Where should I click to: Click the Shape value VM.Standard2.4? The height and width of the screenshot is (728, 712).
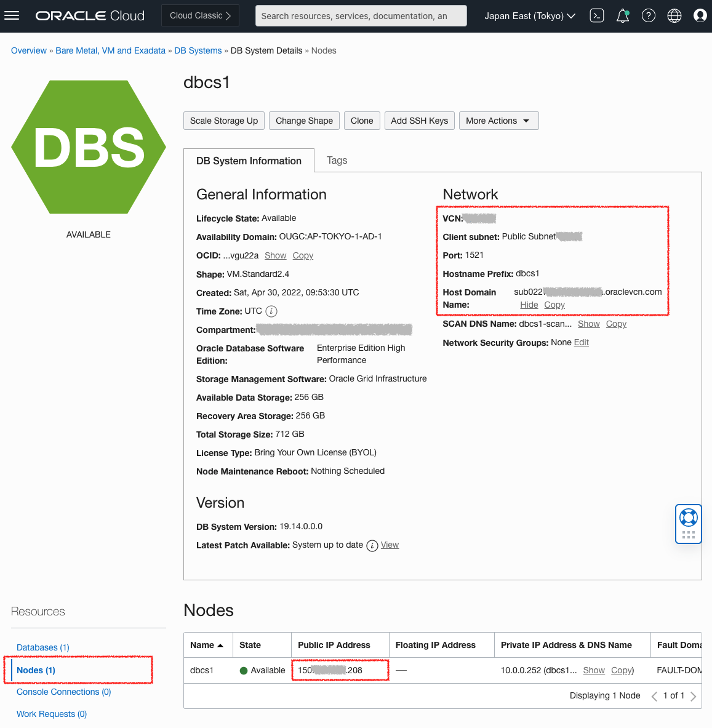pos(258,274)
